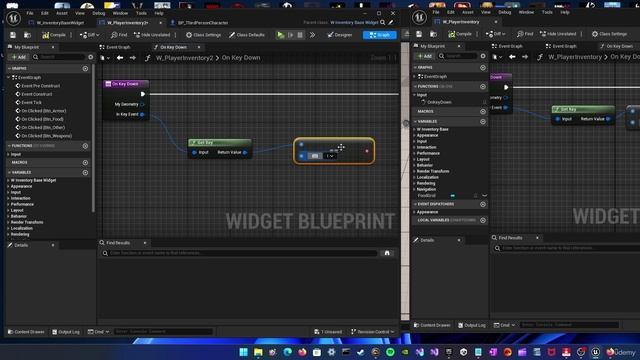Expand Appearance variables category in left window
The height and width of the screenshot is (360, 640).
click(9, 186)
